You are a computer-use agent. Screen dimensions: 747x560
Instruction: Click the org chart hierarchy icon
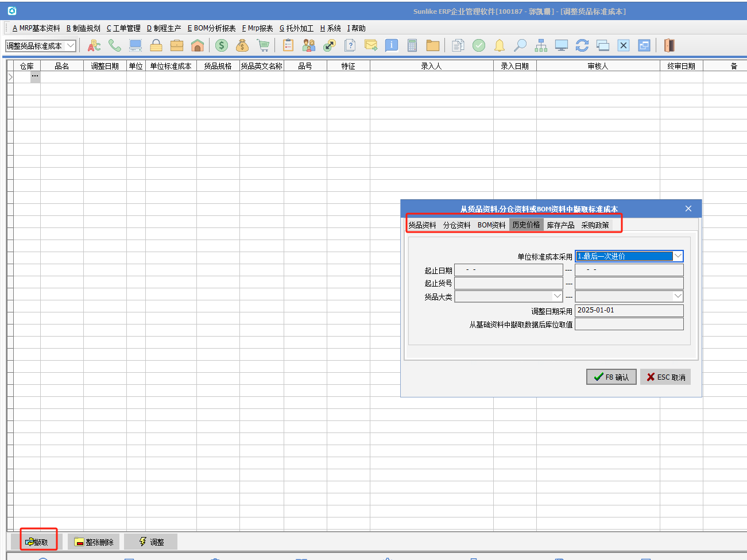coord(541,45)
